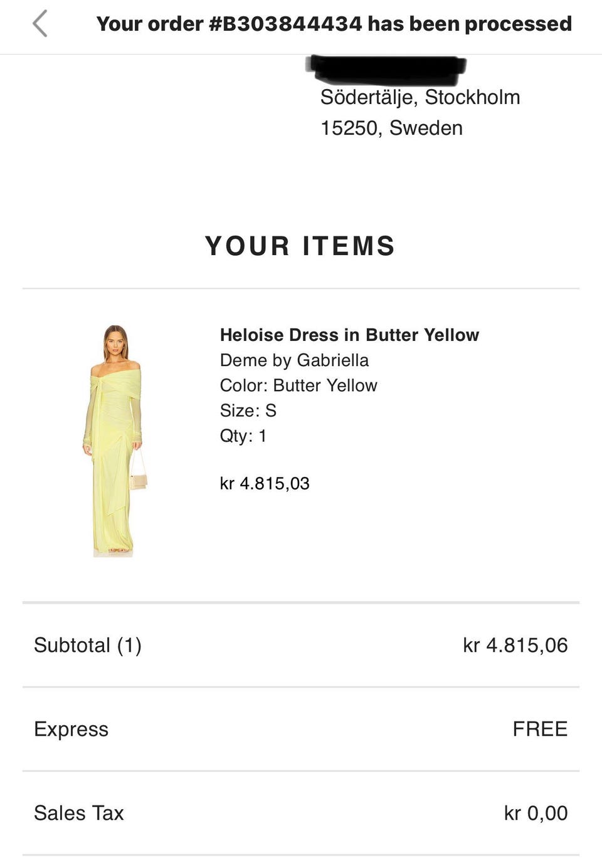Screen dimensions: 602x868
Task: Click the 15250, Sweden postal line
Action: 392,128
